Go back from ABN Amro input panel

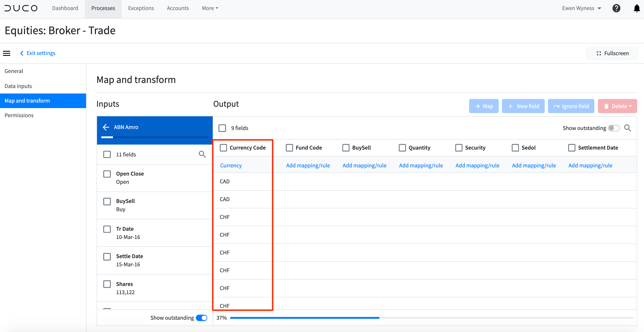pyautogui.click(x=106, y=127)
